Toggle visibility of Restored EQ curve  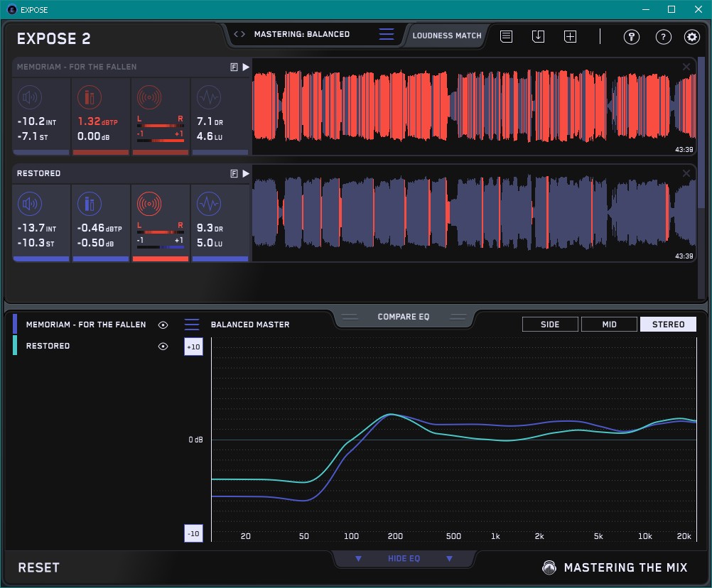(163, 346)
